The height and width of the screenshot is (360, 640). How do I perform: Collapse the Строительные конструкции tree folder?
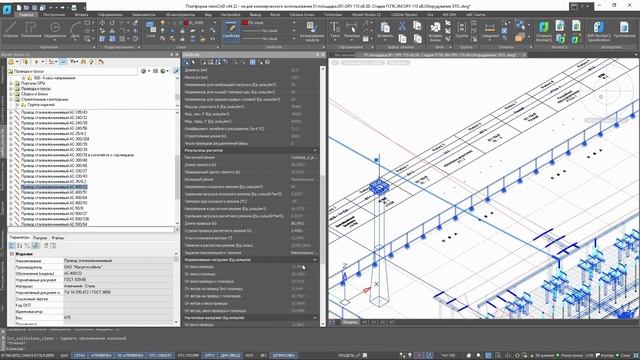[x=11, y=99]
